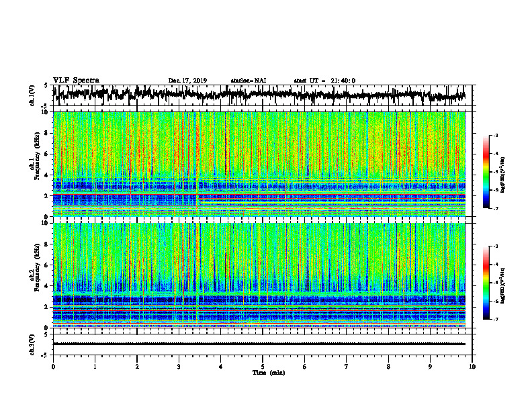The width and height of the screenshot is (532, 411).
Task: Click the "-7" value below ch.2 colorbar
Action: pos(495,319)
